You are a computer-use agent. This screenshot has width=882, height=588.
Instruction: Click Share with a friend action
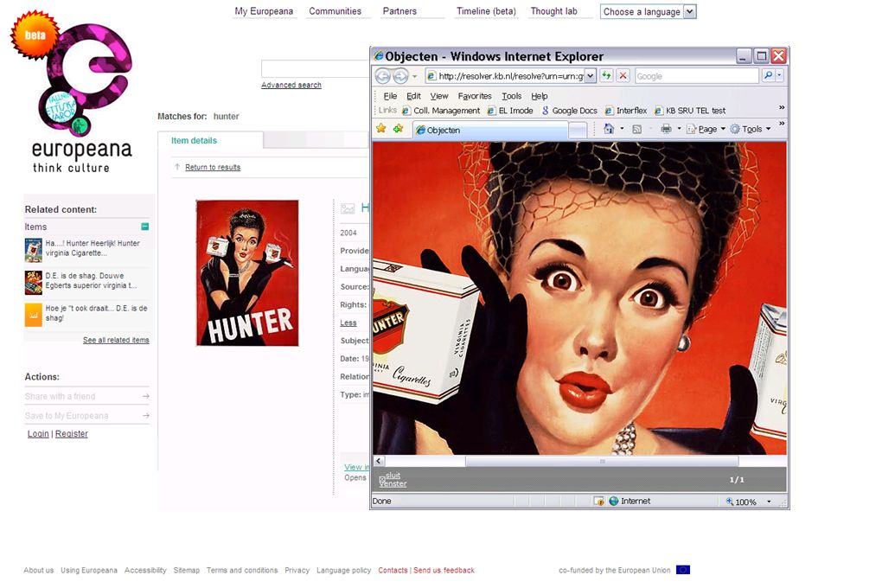[86, 396]
